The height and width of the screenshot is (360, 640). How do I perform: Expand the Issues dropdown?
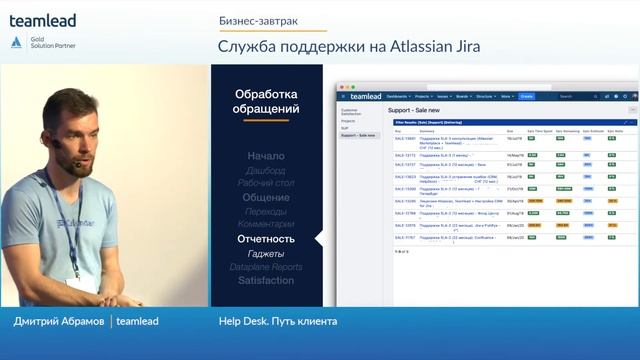tap(444, 96)
